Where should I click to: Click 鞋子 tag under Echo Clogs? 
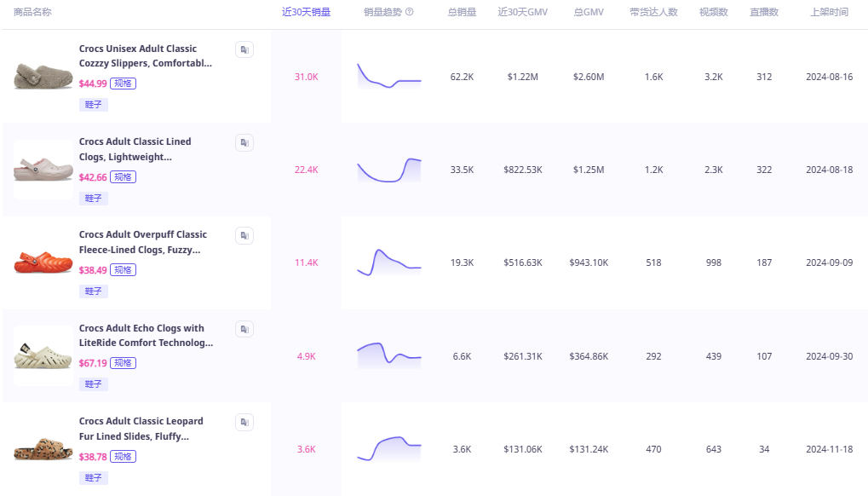(94, 384)
